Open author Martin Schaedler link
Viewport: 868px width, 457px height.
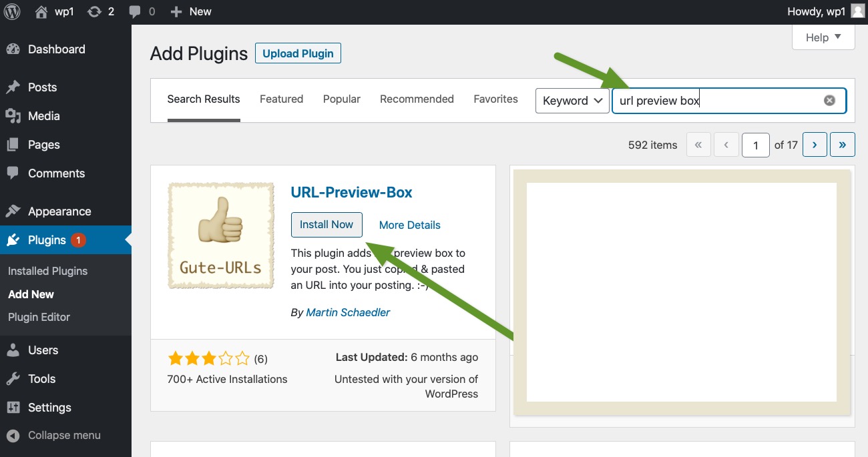348,312
